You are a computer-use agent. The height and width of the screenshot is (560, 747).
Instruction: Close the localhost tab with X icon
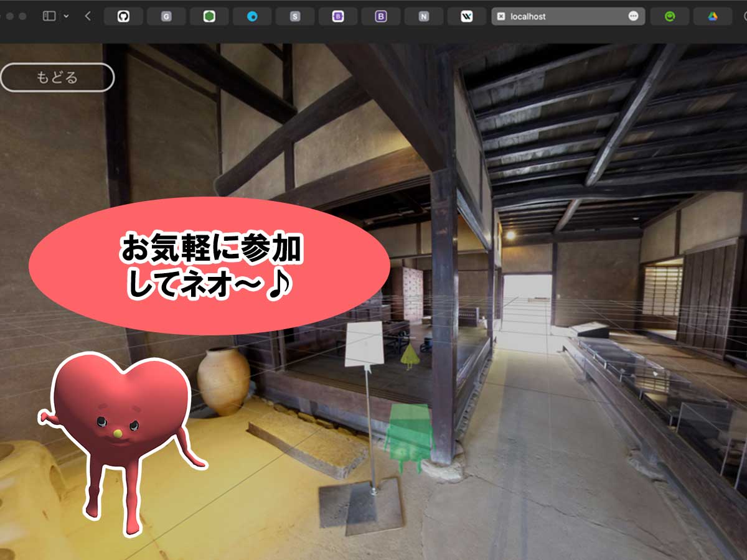tap(501, 17)
